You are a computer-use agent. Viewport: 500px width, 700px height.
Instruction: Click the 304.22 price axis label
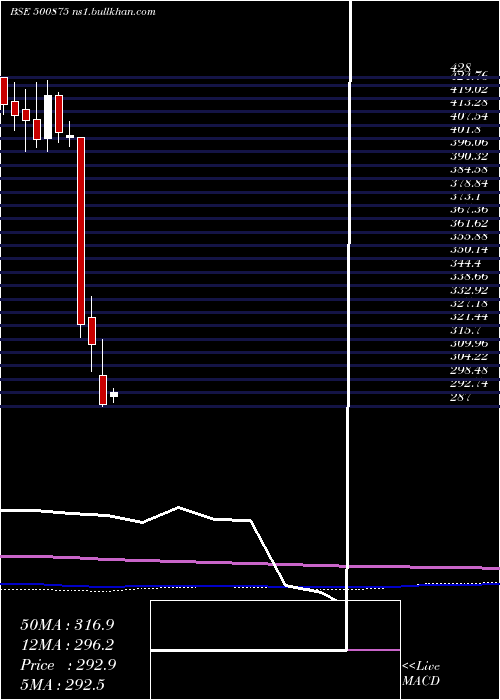click(469, 357)
